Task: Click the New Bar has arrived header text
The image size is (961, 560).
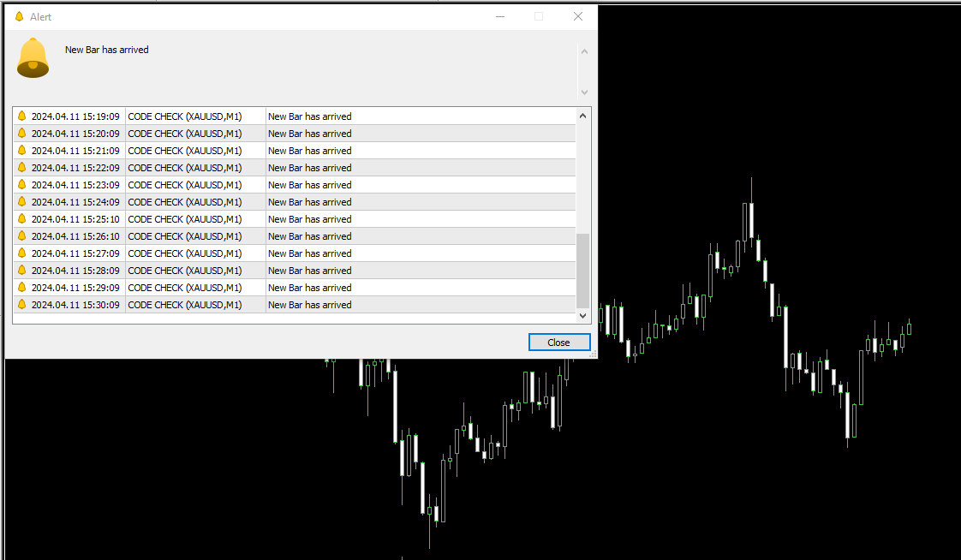Action: [x=106, y=49]
